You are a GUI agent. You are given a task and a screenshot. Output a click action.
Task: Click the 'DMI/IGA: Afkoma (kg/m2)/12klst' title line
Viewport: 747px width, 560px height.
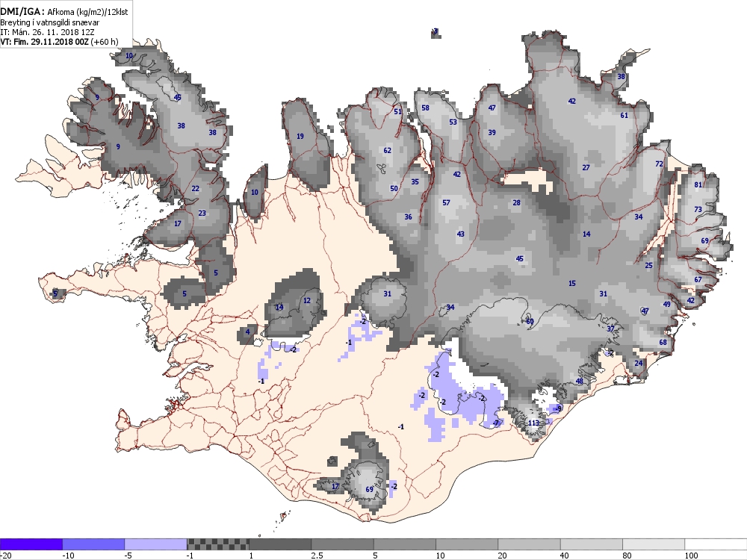point(64,12)
